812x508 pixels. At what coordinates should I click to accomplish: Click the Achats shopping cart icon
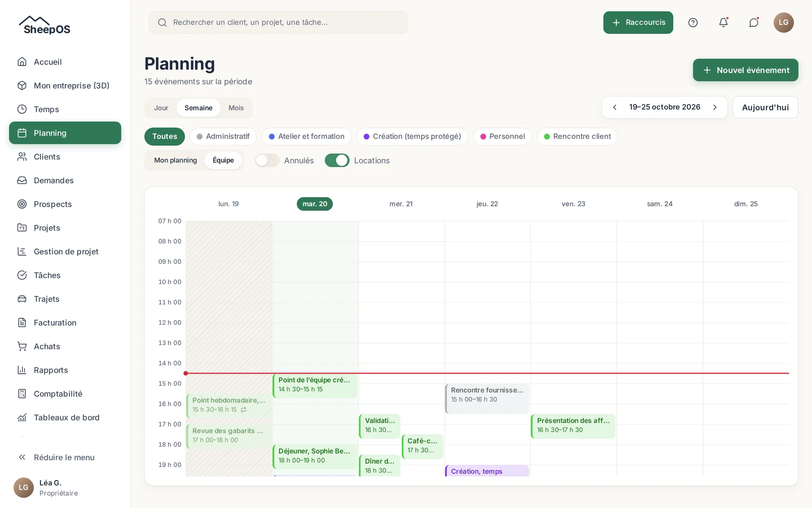coord(22,346)
